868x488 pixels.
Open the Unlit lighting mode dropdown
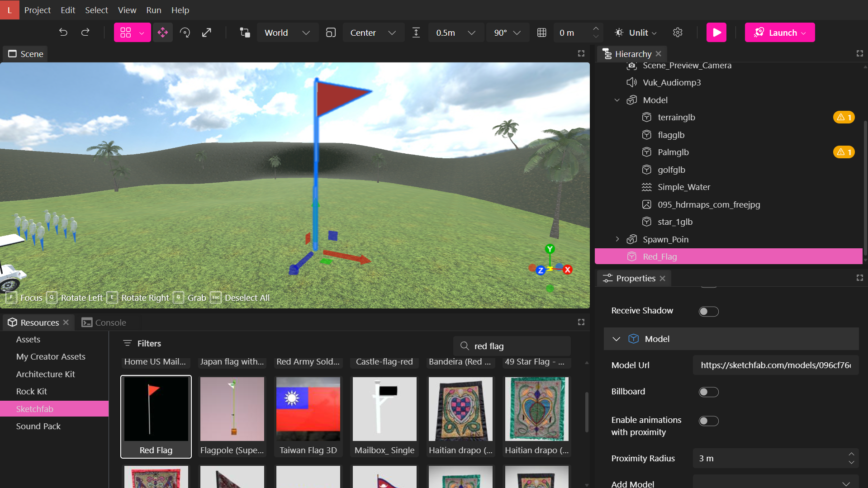click(x=636, y=33)
